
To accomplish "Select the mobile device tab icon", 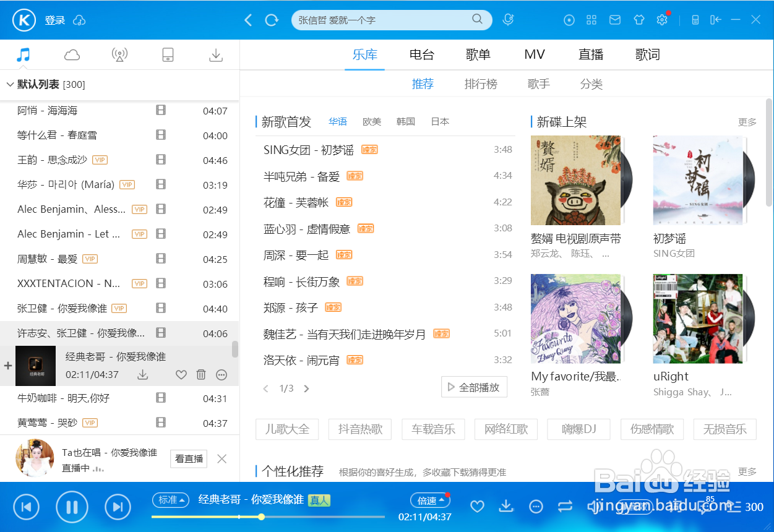I will [168, 55].
